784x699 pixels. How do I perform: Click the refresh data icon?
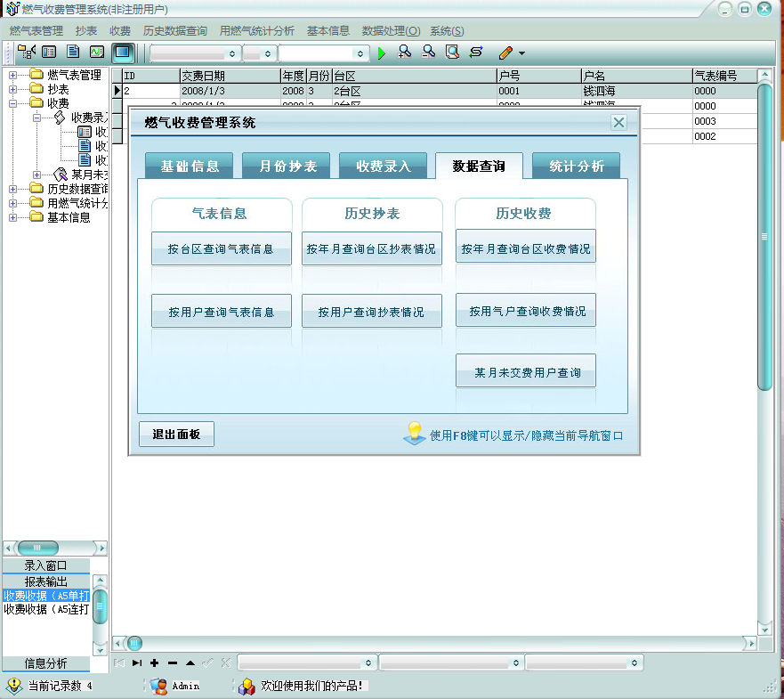pyautogui.click(x=476, y=52)
